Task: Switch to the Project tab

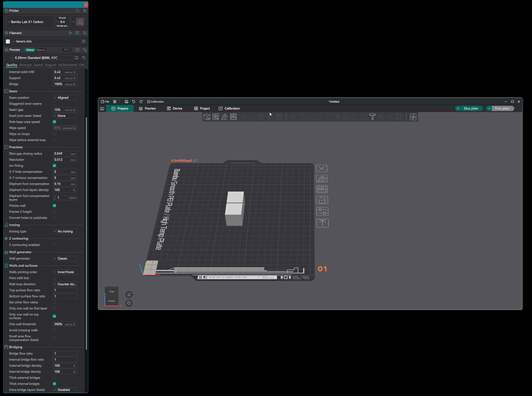Action: [202, 109]
